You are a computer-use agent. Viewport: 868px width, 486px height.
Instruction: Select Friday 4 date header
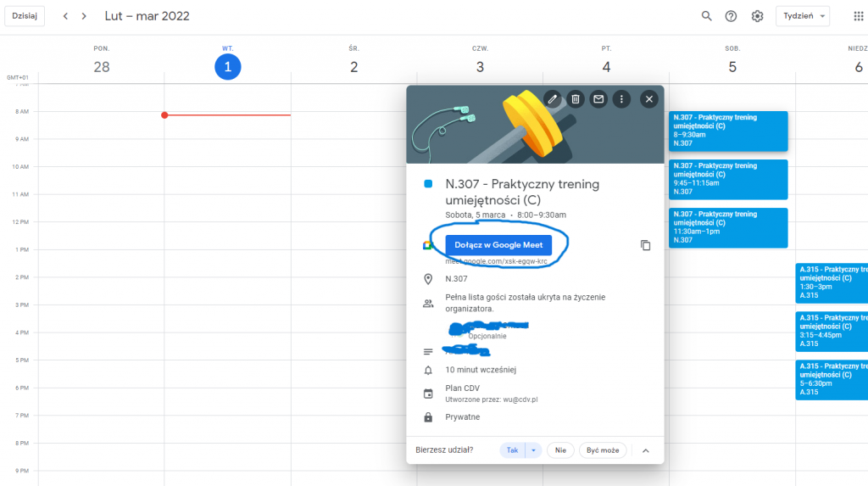click(x=606, y=66)
